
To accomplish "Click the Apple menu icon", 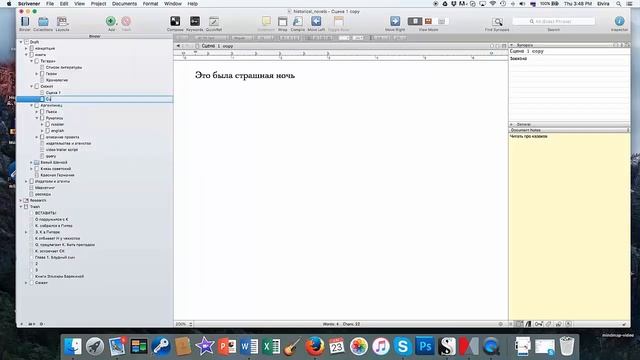I will 9,4.
